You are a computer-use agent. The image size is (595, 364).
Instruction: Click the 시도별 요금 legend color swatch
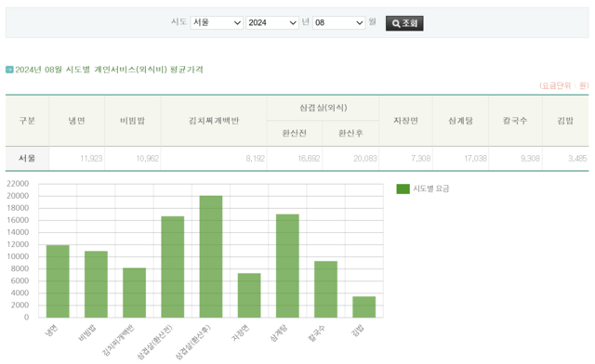[403, 188]
